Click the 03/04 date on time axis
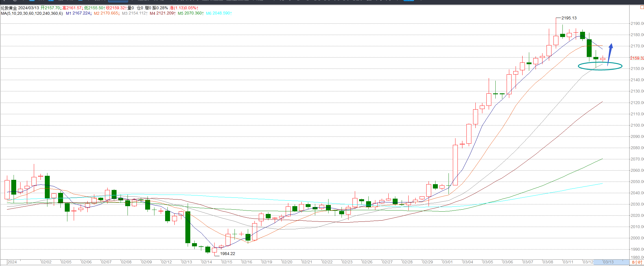644x266 pixels. click(x=468, y=262)
